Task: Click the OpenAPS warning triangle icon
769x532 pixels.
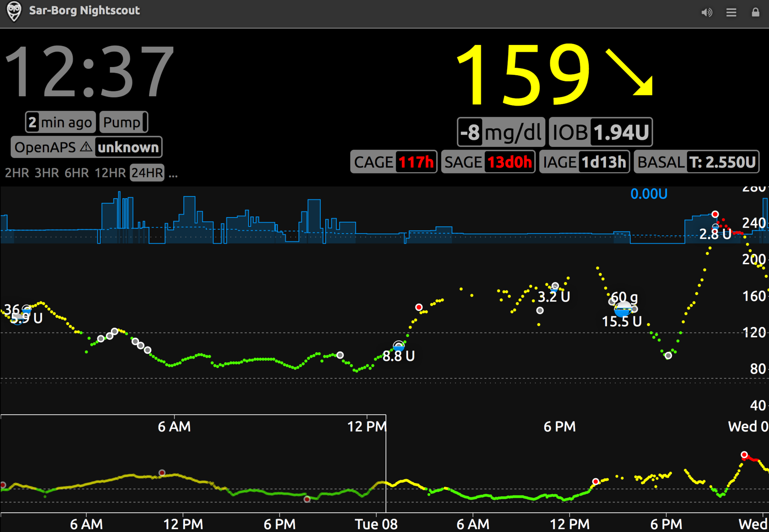Action: 86,147
